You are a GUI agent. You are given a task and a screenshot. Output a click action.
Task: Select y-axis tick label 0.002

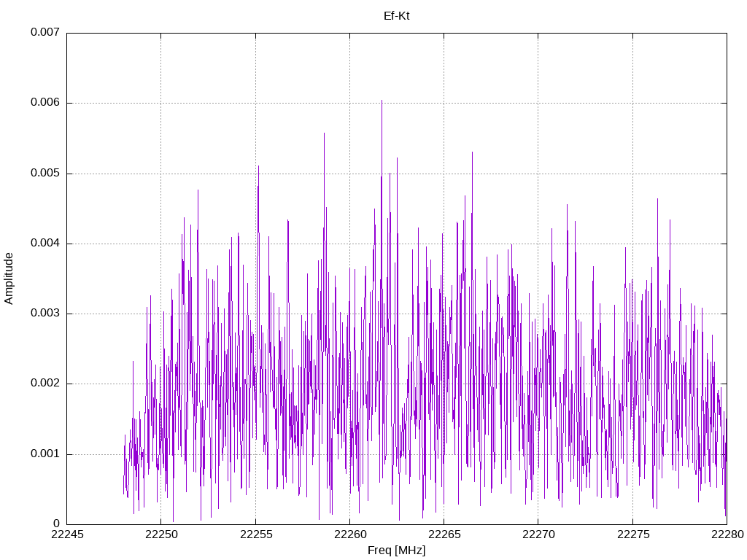[x=45, y=384]
